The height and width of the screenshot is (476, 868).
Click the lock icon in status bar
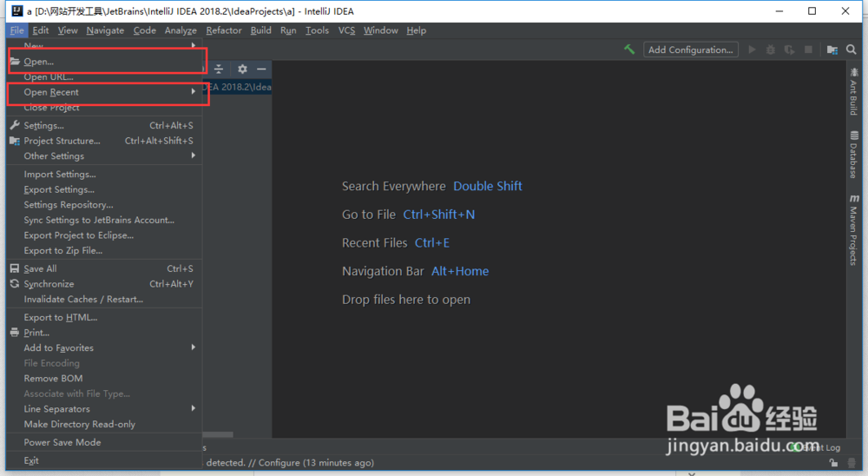833,463
